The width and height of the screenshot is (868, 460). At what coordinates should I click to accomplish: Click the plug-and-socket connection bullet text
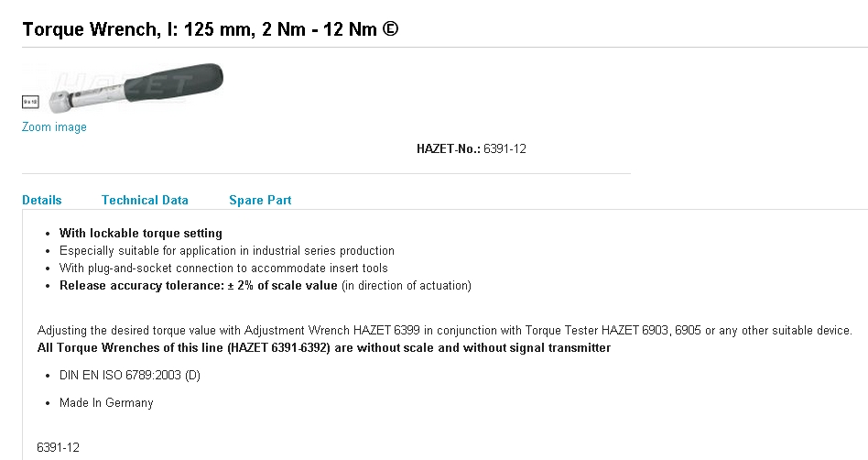(223, 268)
